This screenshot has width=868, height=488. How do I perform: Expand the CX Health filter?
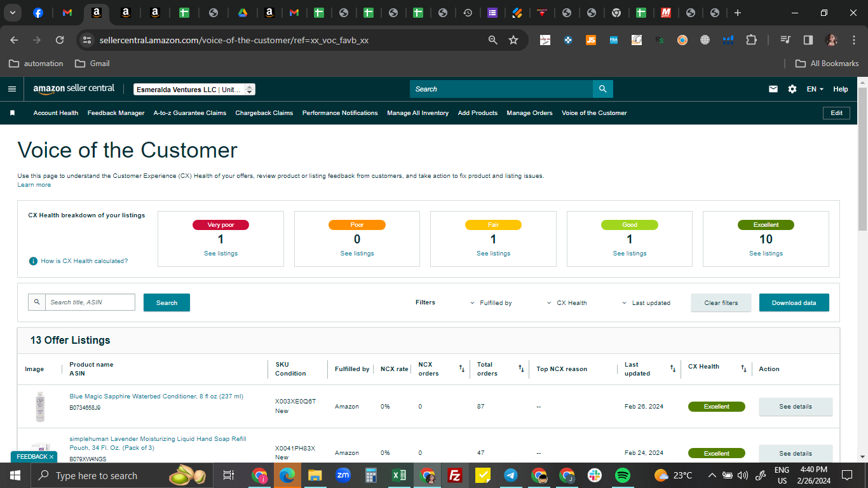point(567,303)
